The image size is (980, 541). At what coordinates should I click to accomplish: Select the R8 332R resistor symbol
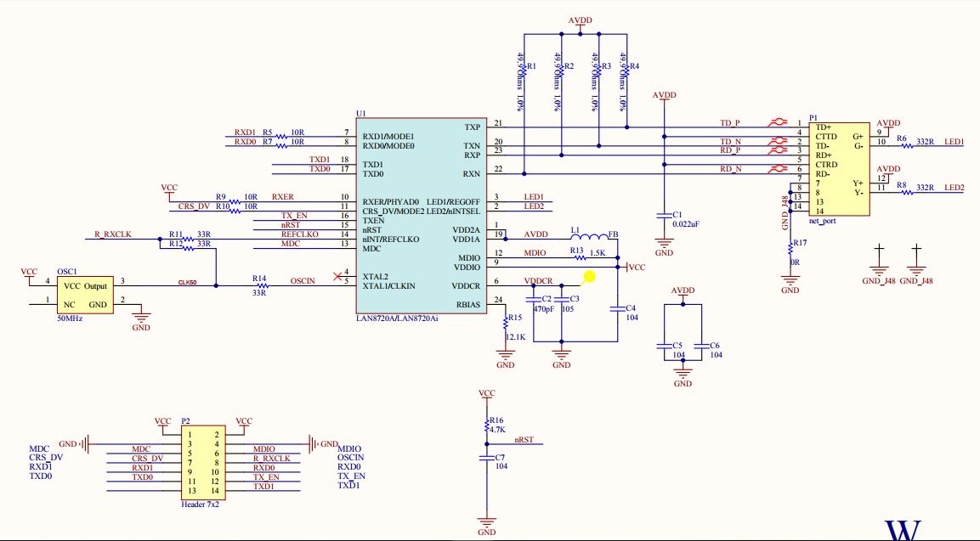pyautogui.click(x=906, y=193)
